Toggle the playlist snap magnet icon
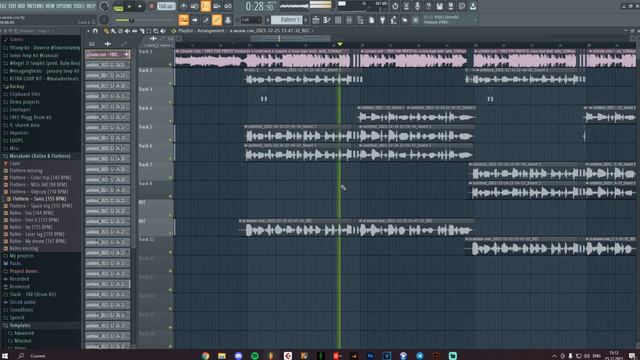The height and width of the screenshot is (360, 640). tap(95, 31)
